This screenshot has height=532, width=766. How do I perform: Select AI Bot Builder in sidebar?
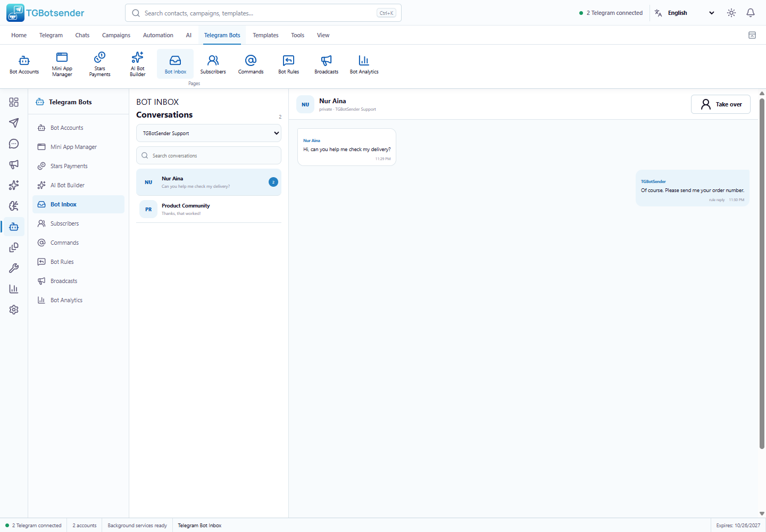pyautogui.click(x=78, y=185)
